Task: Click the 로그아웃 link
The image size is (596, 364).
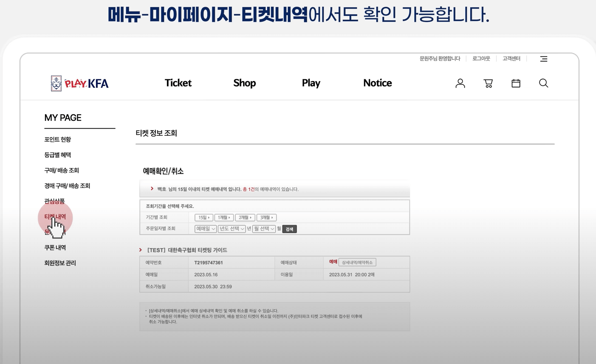Action: (x=480, y=59)
